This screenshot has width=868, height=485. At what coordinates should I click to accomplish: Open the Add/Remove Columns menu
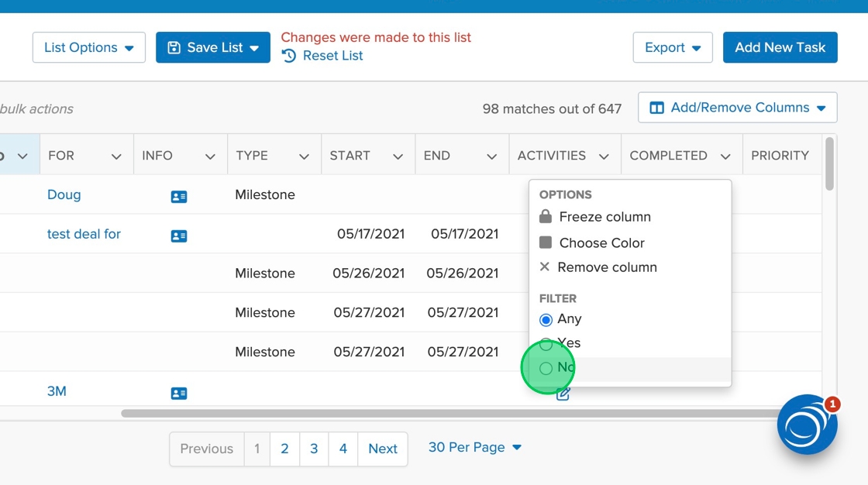point(737,108)
